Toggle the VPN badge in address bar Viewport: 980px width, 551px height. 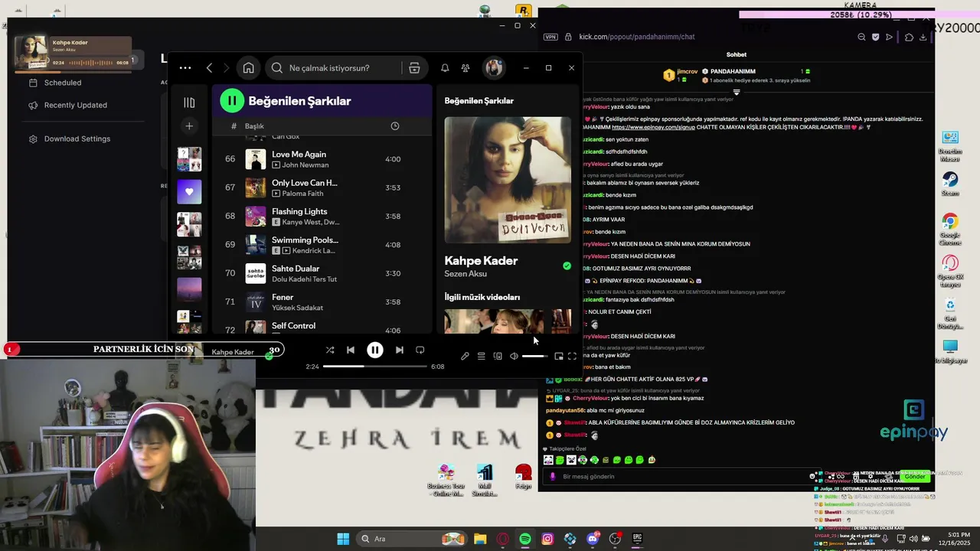550,37
